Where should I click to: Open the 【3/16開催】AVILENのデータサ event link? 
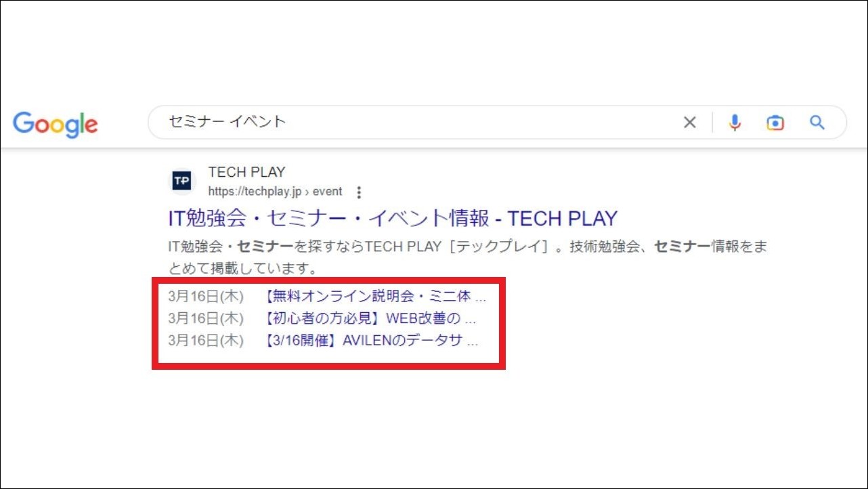click(370, 341)
